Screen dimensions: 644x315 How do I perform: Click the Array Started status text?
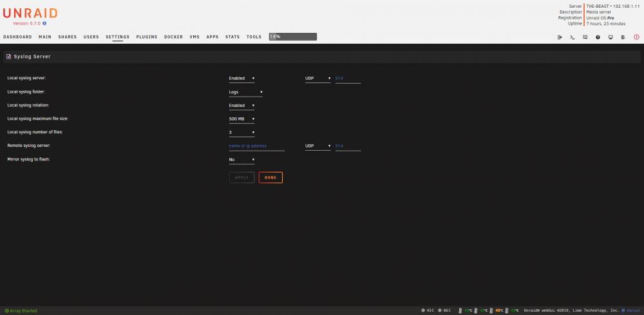(x=23, y=311)
